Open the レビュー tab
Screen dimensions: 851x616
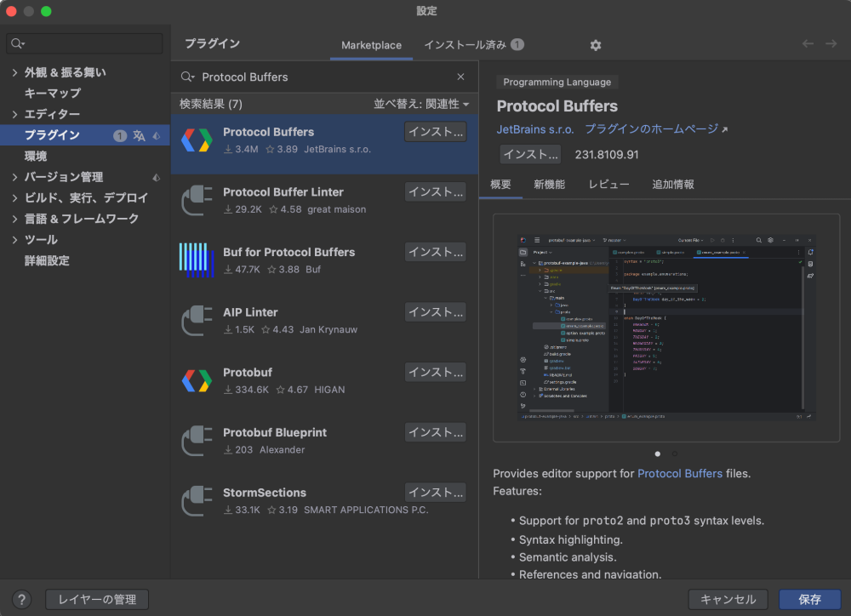coord(609,184)
